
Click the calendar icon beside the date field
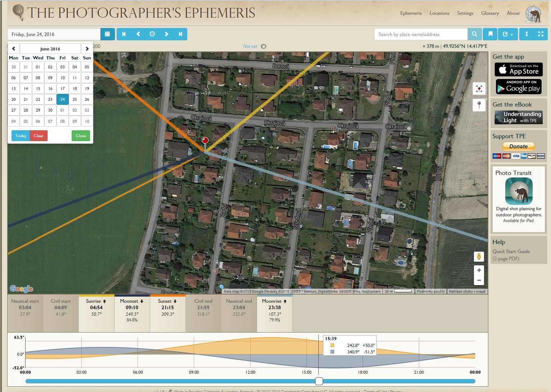(x=107, y=34)
